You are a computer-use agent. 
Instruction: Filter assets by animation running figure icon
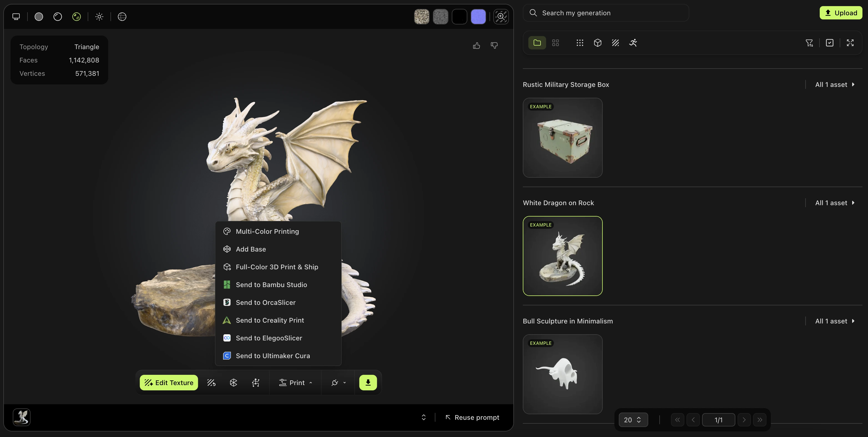pos(633,43)
